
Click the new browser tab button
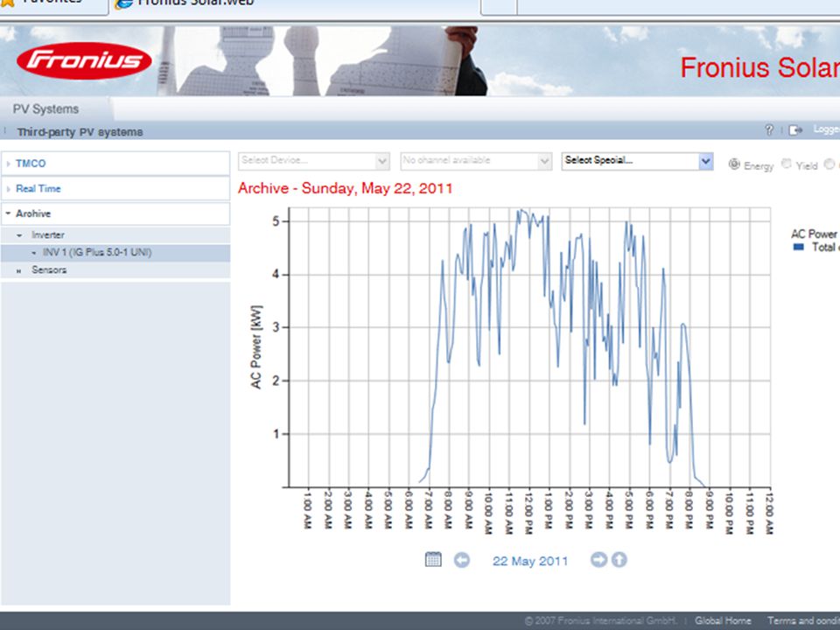(x=499, y=5)
